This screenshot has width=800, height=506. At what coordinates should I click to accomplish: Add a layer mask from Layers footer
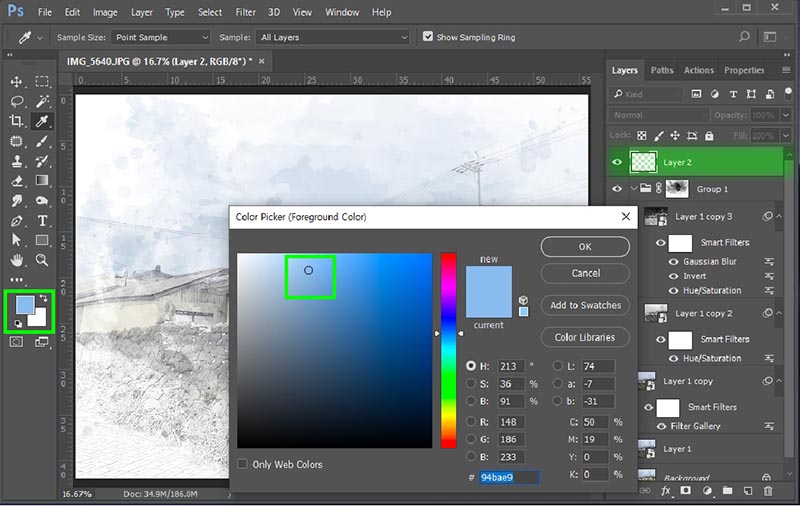pyautogui.click(x=686, y=491)
